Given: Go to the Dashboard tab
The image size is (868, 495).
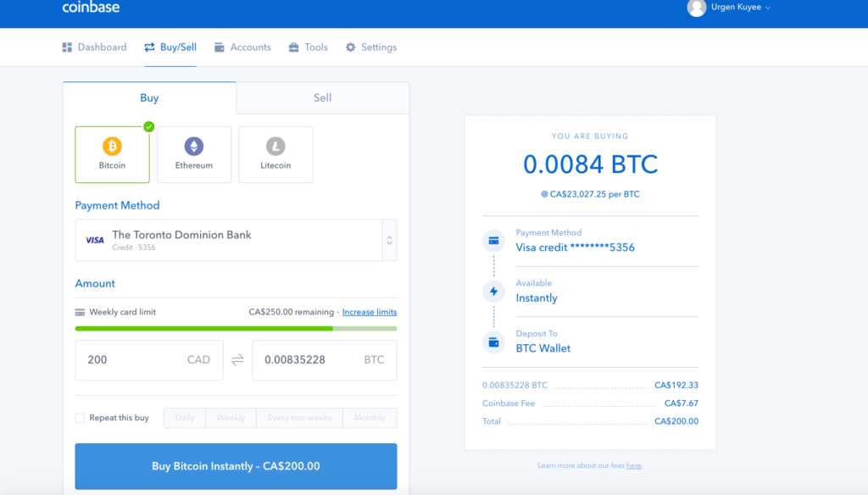Looking at the screenshot, I should tap(95, 47).
